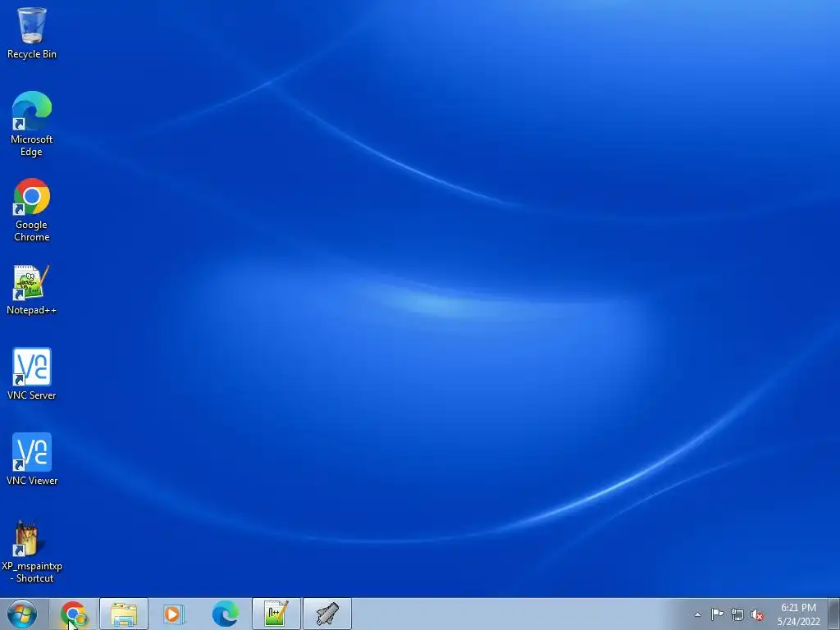The height and width of the screenshot is (630, 840).
Task: Click the USB drive tool taskbar button
Action: (x=327, y=614)
